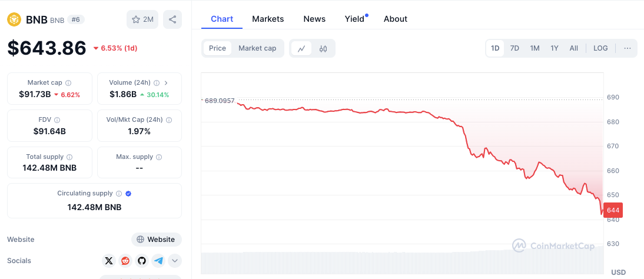Switch to the Markets tab
This screenshot has height=279, width=644.
tap(268, 19)
